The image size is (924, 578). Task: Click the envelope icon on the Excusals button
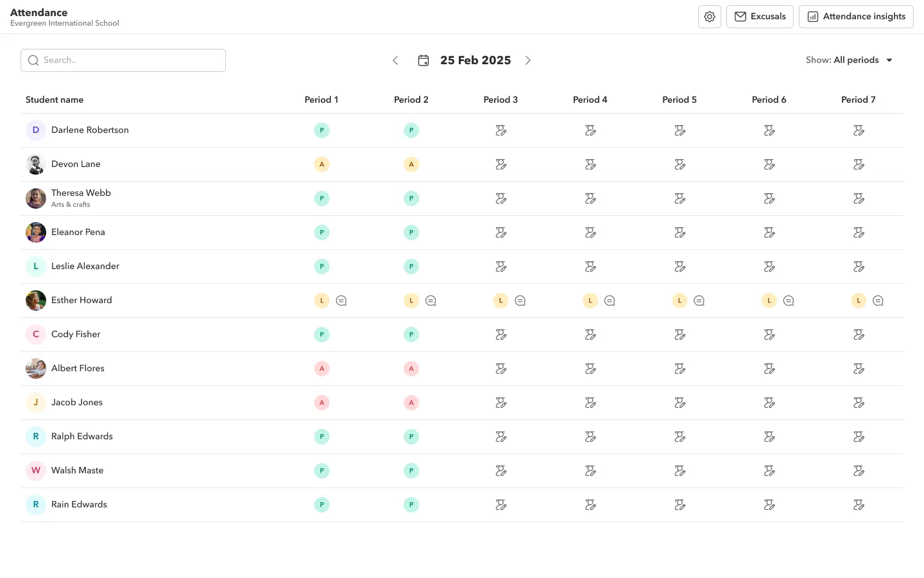pos(740,16)
